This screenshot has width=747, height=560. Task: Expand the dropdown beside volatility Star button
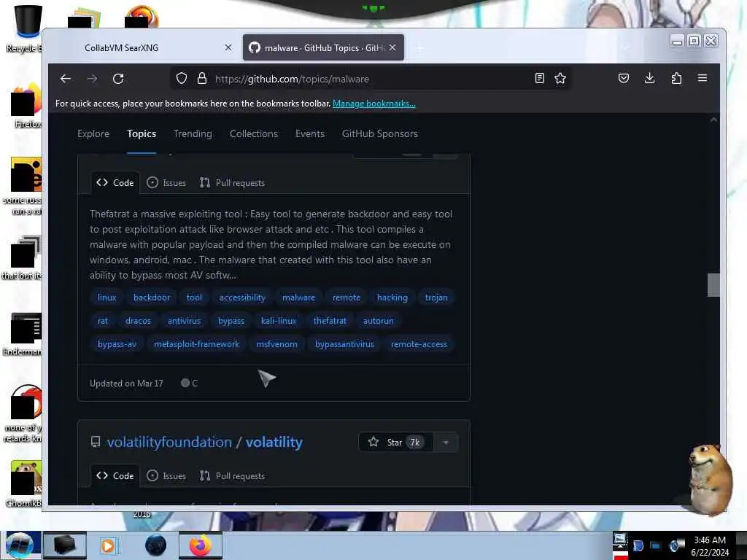446,443
